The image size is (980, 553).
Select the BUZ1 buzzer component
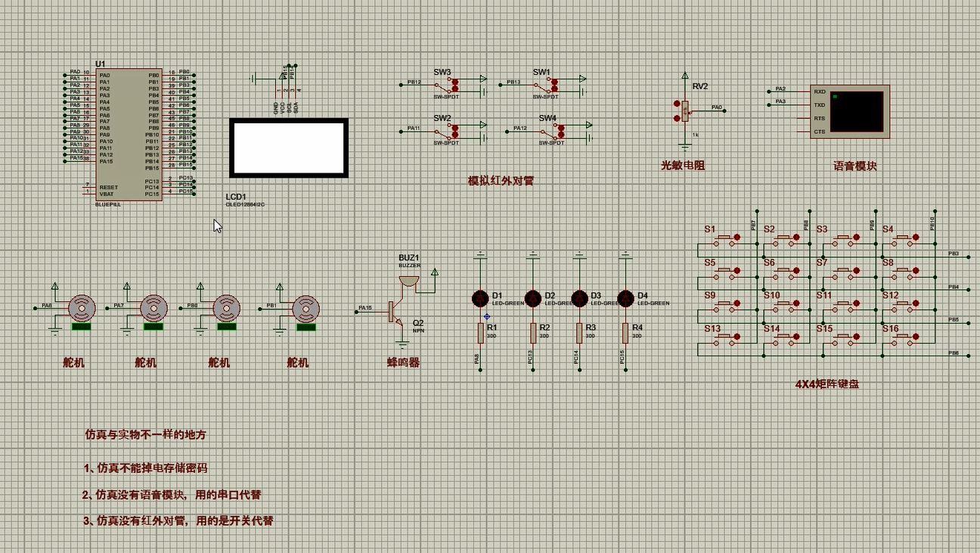pos(408,280)
